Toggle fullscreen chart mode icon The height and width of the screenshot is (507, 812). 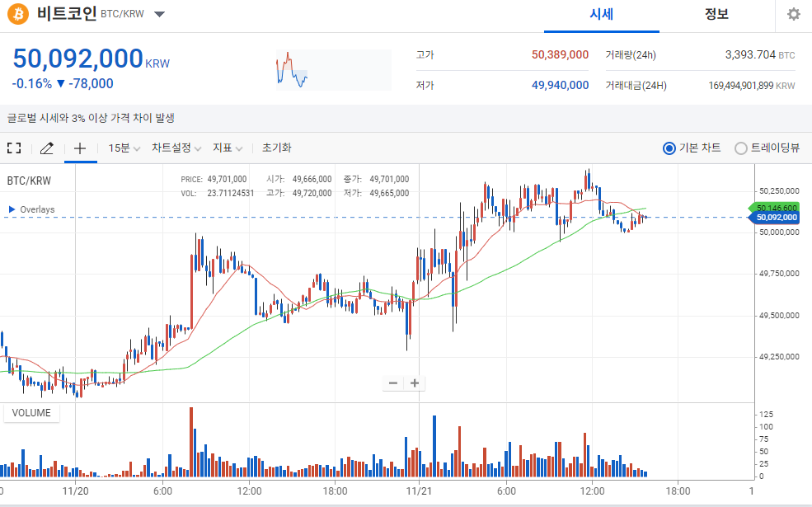tap(15, 148)
